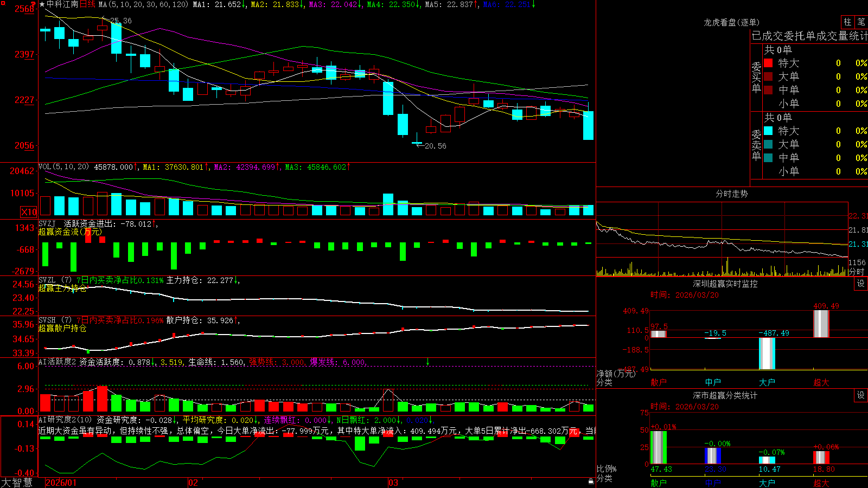
Task: Click the 大智慧 logo in bottom corner
Action: click(17, 482)
